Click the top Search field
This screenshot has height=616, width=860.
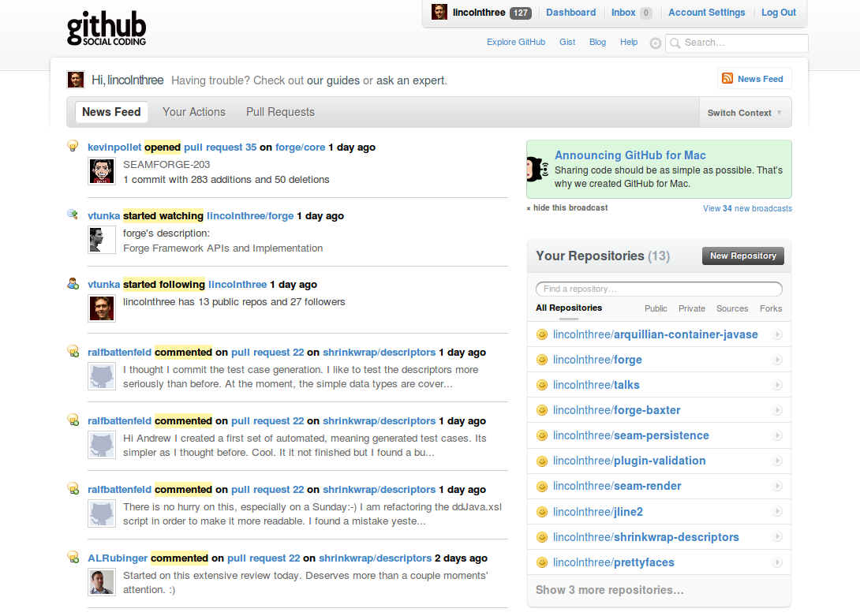tap(737, 43)
